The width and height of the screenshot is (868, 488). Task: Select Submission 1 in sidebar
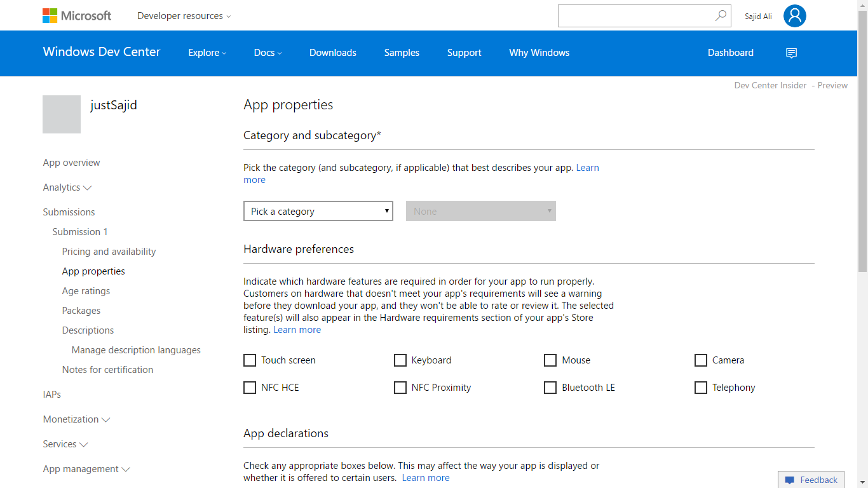pyautogui.click(x=80, y=232)
